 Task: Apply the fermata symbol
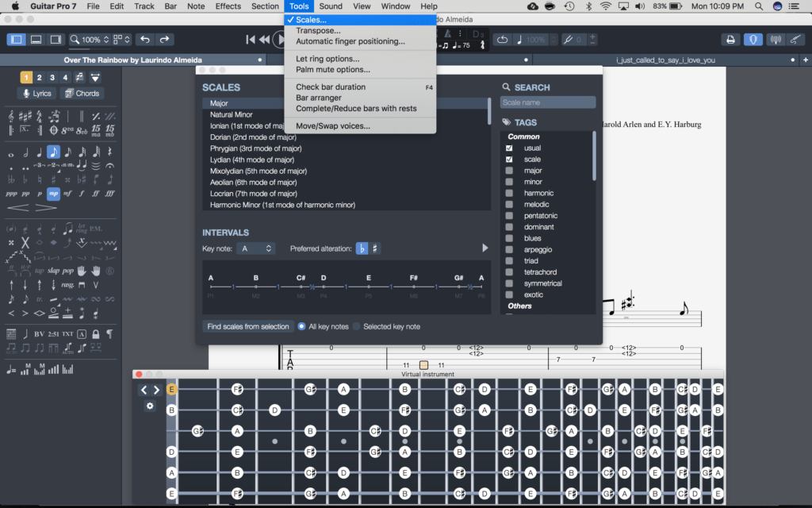(109, 166)
